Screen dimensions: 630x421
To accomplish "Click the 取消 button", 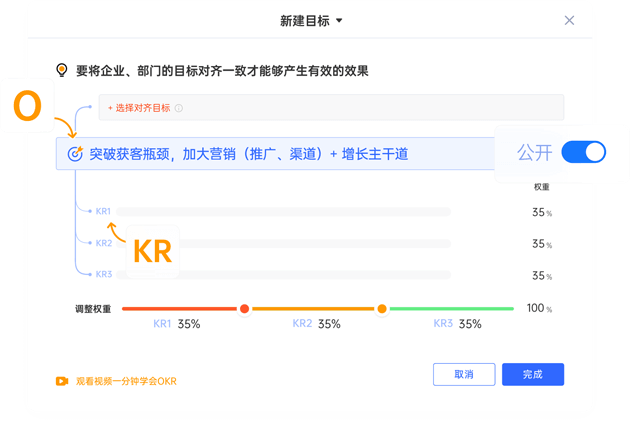I will pos(463,374).
